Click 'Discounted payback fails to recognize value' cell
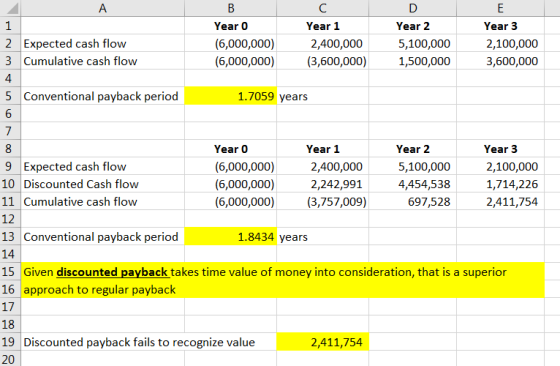Image resolution: width=560 pixels, height=366 pixels. [139, 342]
